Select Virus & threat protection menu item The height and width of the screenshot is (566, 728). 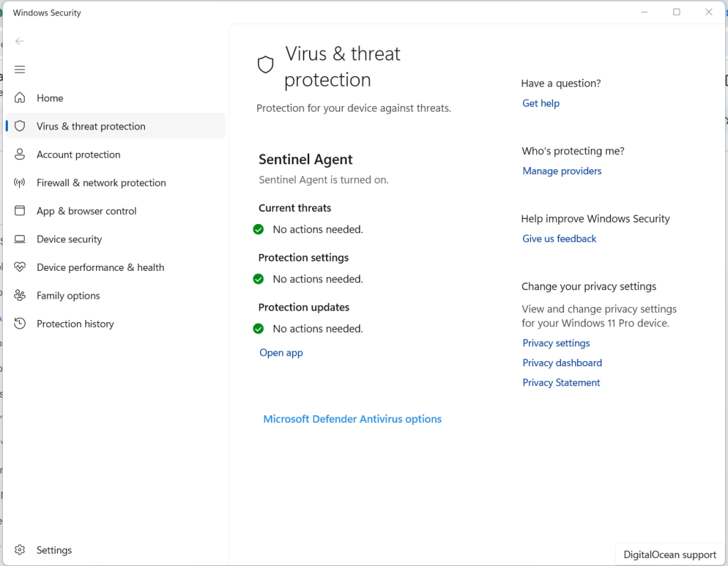pos(115,126)
